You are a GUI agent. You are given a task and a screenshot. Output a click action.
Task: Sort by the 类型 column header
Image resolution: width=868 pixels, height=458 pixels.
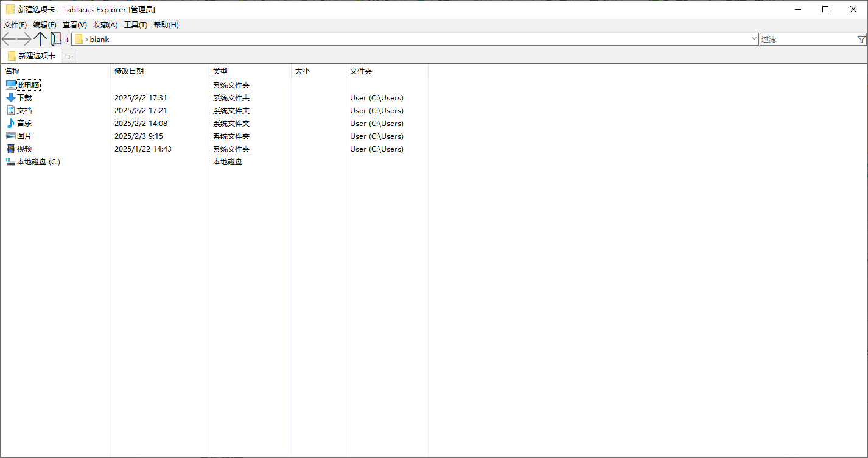220,71
